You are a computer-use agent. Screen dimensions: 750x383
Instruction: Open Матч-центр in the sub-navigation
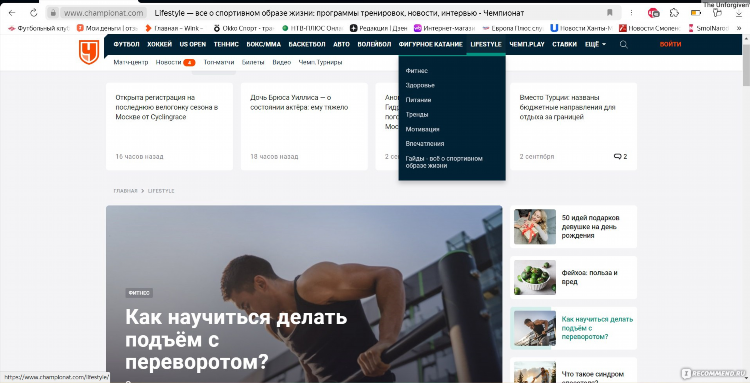pyautogui.click(x=131, y=62)
